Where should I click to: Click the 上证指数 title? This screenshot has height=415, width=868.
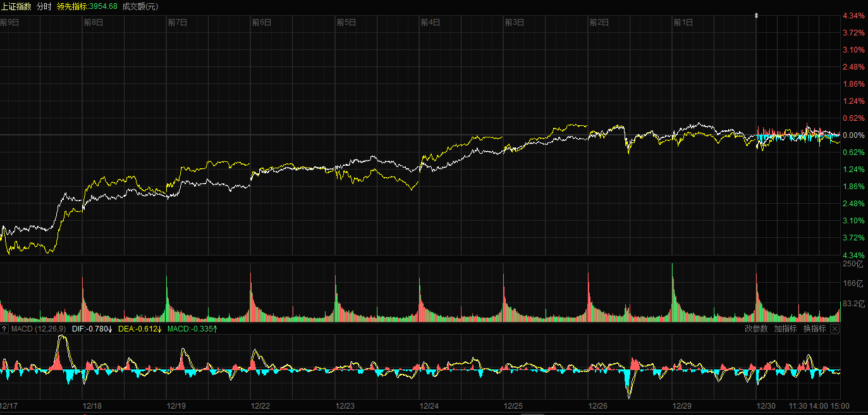pos(16,6)
